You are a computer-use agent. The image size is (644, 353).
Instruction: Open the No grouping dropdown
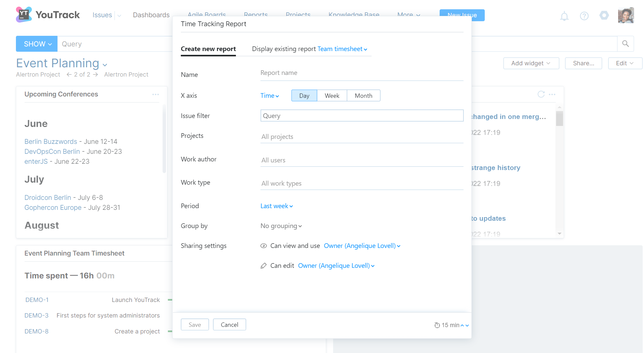click(281, 226)
